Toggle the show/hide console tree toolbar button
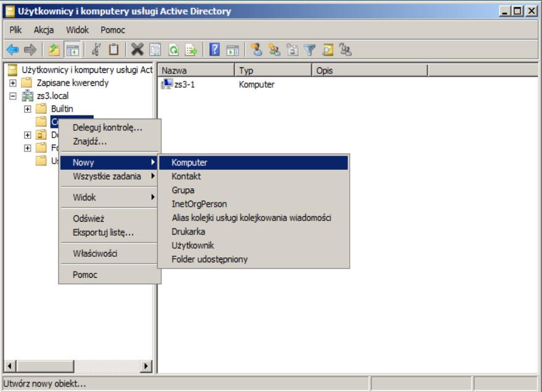This screenshot has width=542, height=392. tap(72, 50)
